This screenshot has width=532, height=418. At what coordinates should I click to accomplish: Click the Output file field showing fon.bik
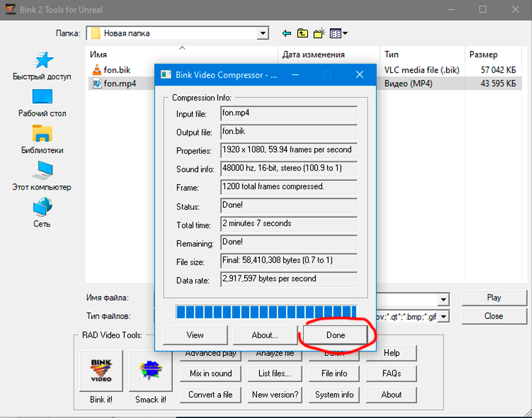(x=289, y=131)
